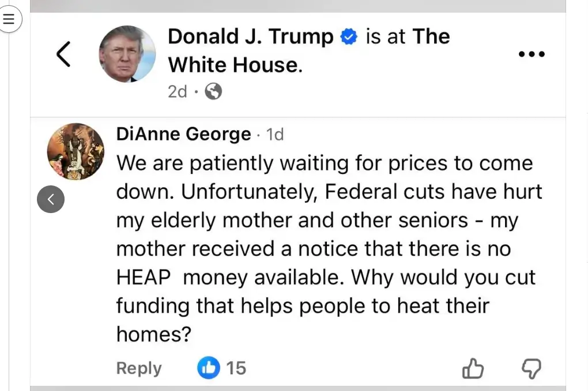
Task: Open the hamburger menu
Action: (9, 20)
